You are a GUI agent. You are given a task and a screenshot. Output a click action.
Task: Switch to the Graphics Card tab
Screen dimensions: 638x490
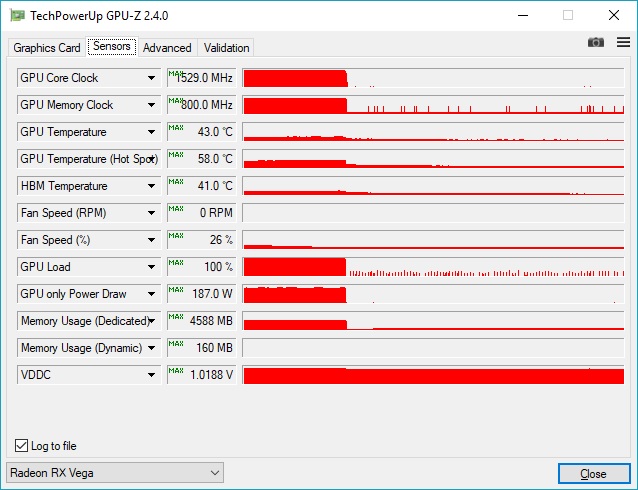(x=47, y=48)
